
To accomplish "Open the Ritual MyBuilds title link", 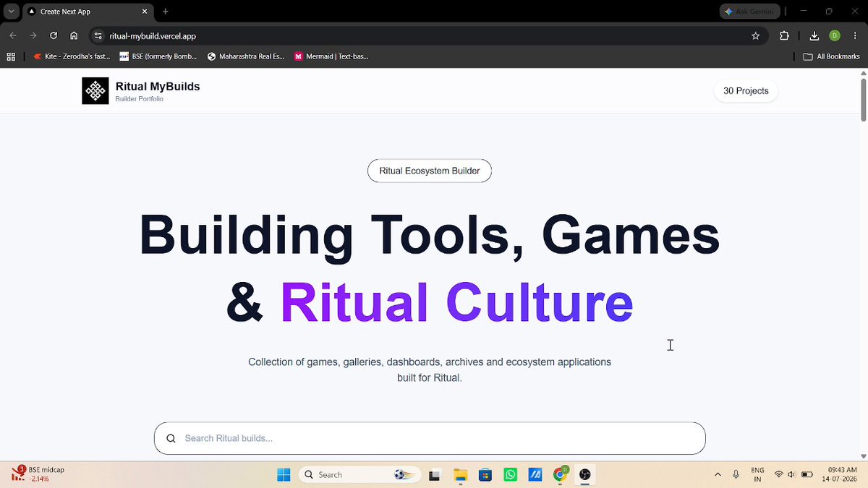I will [158, 87].
